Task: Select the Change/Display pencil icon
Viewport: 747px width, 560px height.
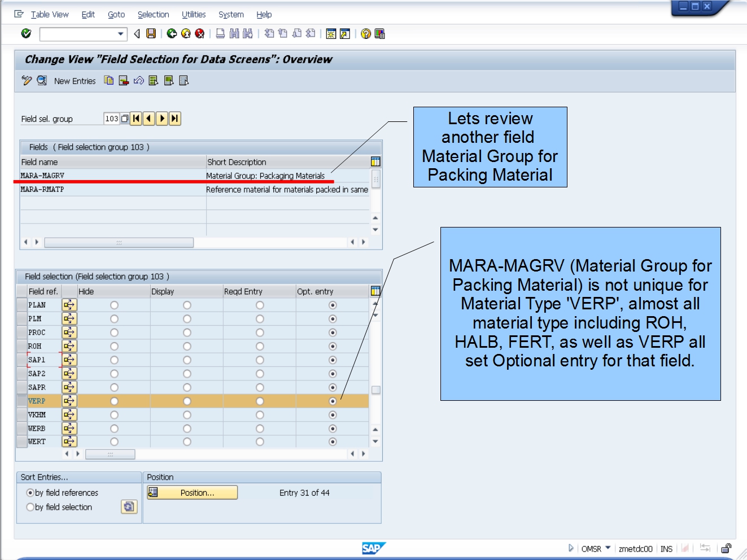Action: 25,81
